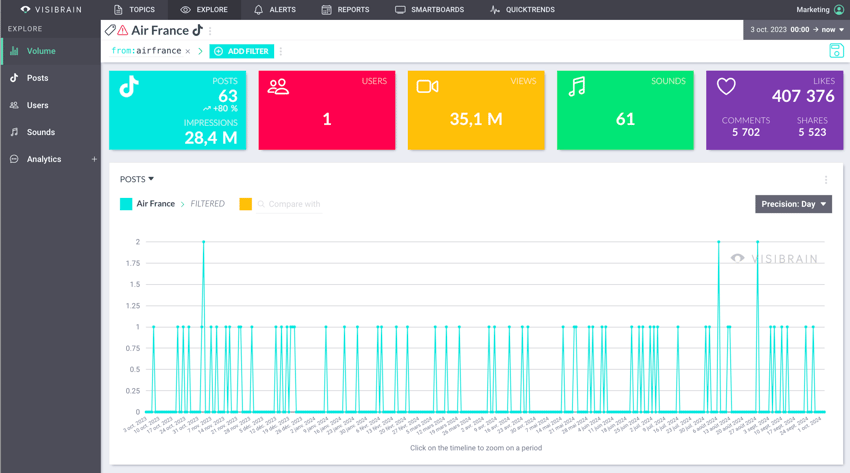Screen dimensions: 850x473
Task: Click the TikTok icon next to Air France title
Action: coord(197,30)
